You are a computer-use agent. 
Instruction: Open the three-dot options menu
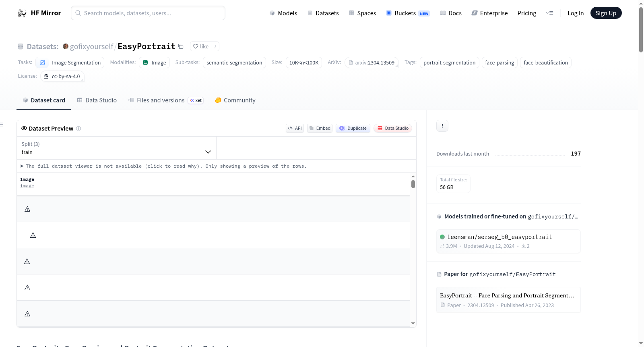point(442,126)
